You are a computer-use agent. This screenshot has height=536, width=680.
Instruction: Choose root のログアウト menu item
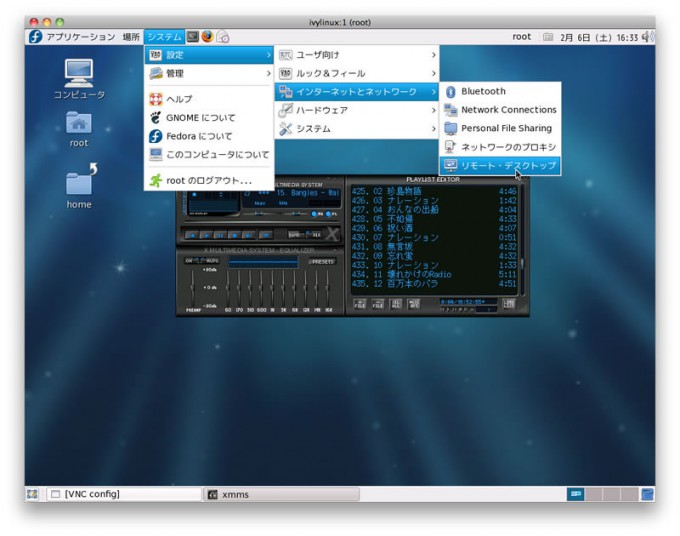point(209,180)
